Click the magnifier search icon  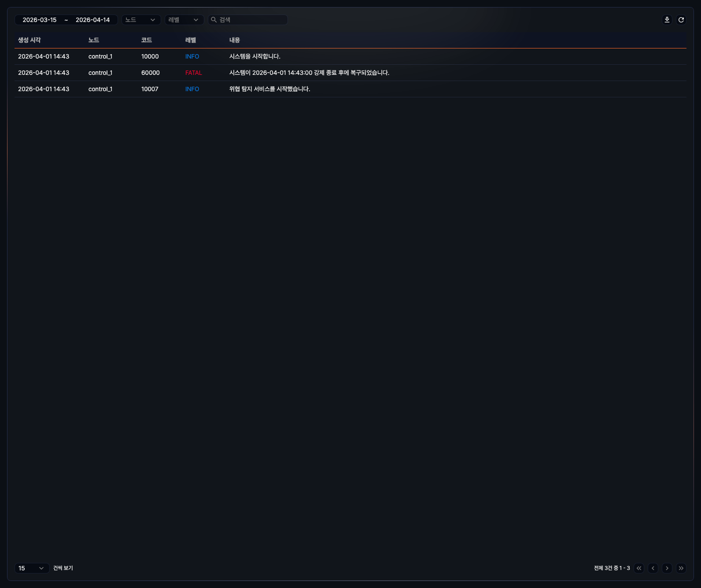214,20
